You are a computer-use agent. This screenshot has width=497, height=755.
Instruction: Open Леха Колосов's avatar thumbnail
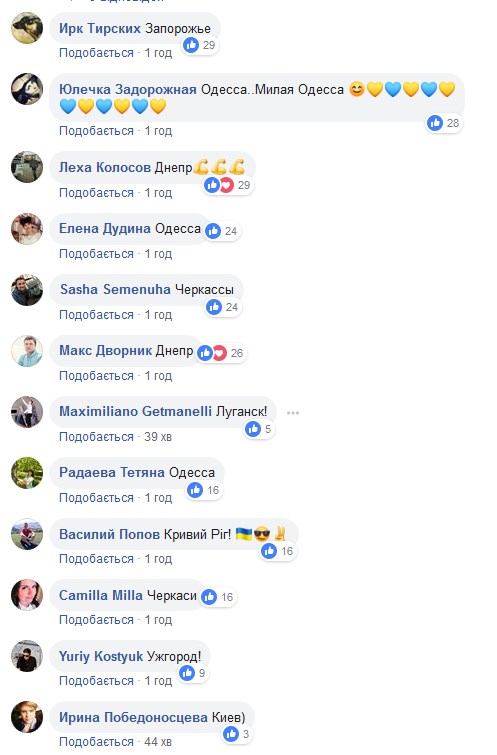[27, 167]
